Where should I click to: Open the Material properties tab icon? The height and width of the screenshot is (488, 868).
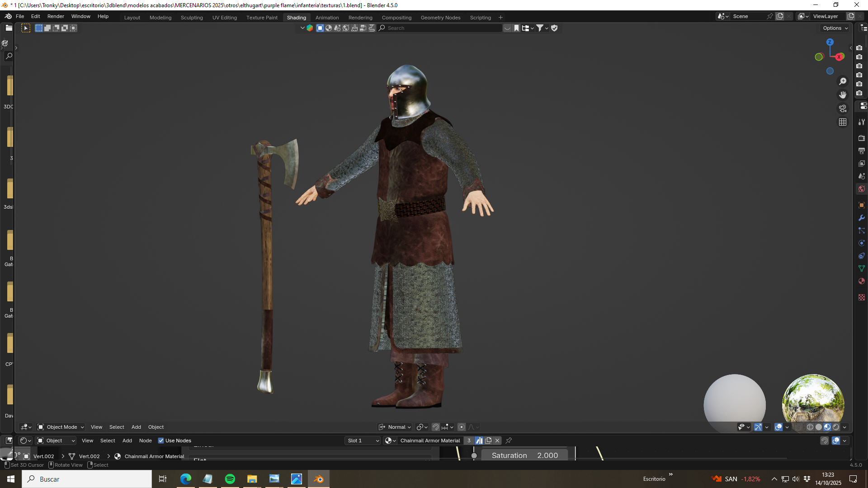[x=862, y=281]
